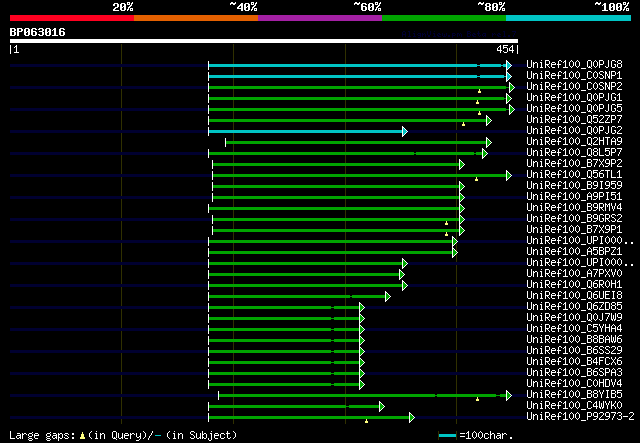Select the UniRef100_B8BAW6 hit label
Screen dimensions: 640x443
tap(574, 340)
